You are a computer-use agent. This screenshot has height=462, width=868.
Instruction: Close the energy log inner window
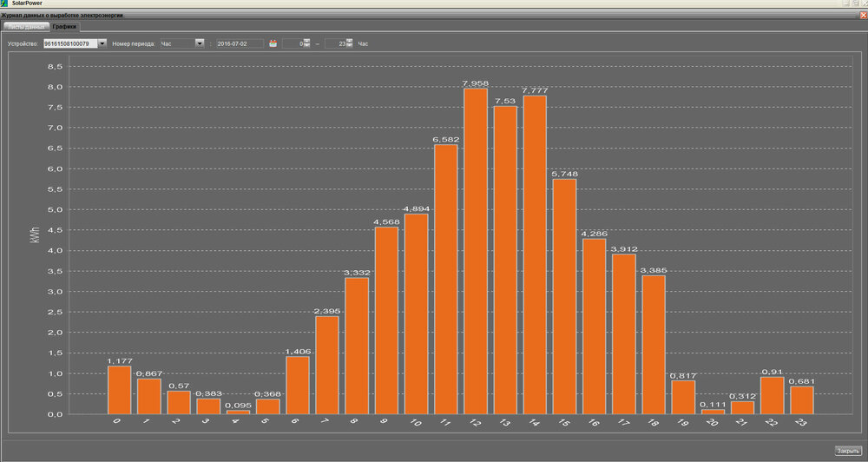(864, 16)
